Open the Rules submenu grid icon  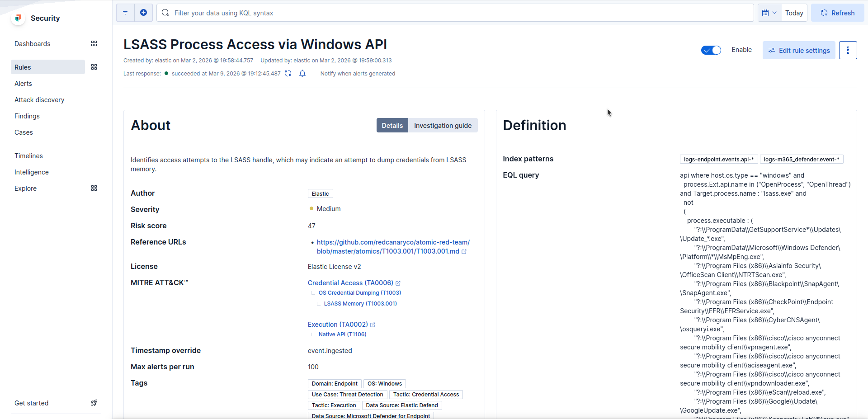[x=94, y=67]
